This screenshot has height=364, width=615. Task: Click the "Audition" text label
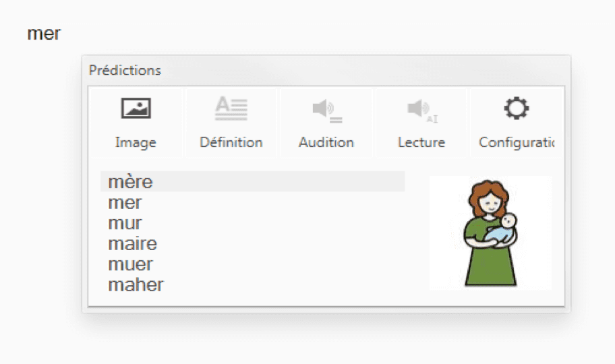[x=326, y=142]
